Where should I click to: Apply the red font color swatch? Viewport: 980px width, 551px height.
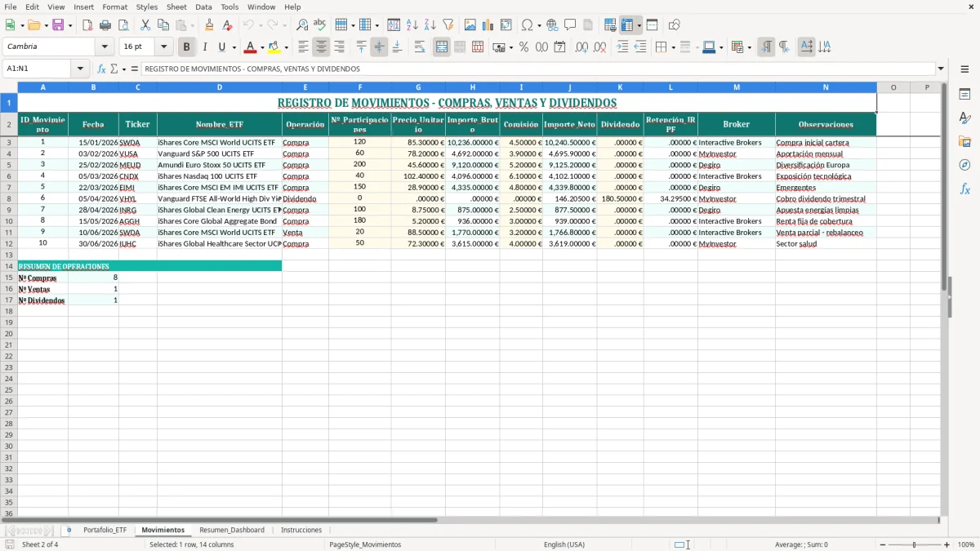pyautogui.click(x=251, y=47)
